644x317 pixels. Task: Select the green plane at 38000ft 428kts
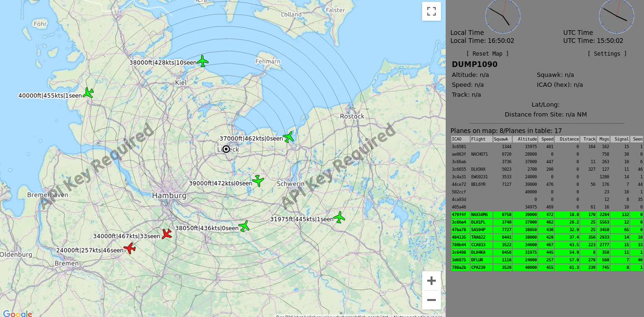click(x=203, y=61)
